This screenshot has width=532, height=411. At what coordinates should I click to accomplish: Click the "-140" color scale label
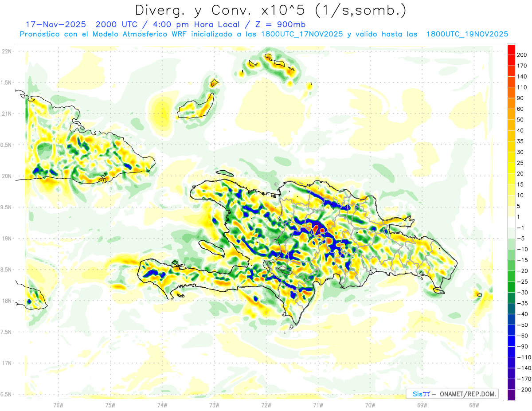[x=524, y=368]
